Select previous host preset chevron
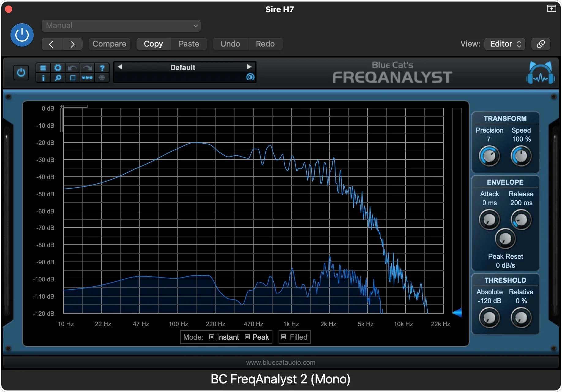562x392 pixels. coord(51,44)
